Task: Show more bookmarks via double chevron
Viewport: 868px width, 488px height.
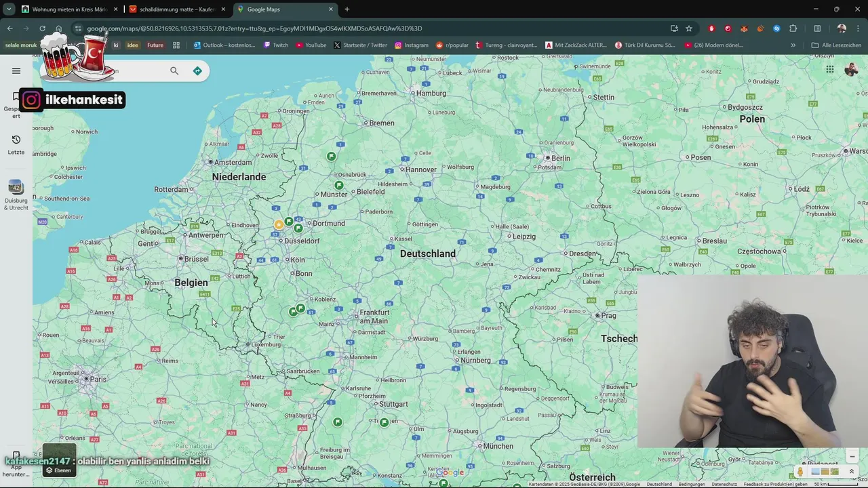Action: tap(793, 45)
